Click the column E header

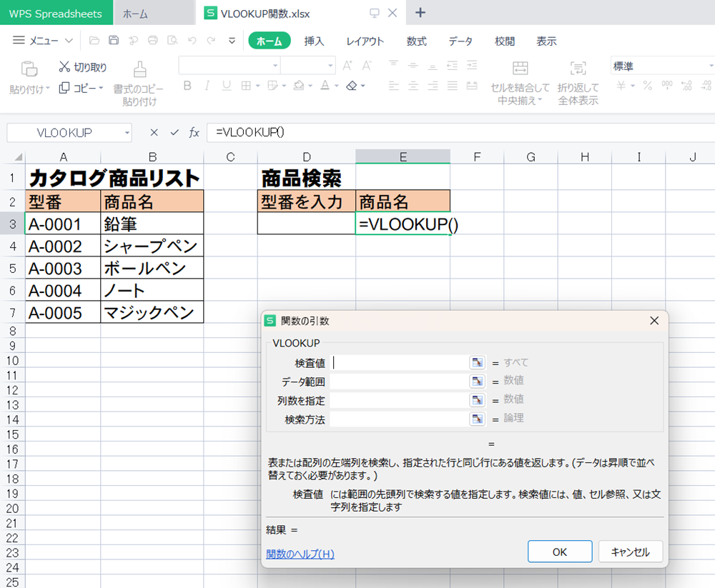[403, 157]
